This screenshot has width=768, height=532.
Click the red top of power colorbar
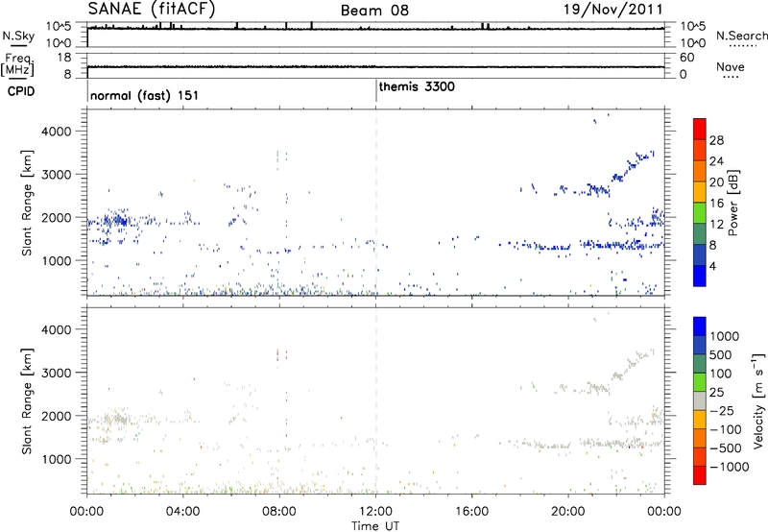700,129
